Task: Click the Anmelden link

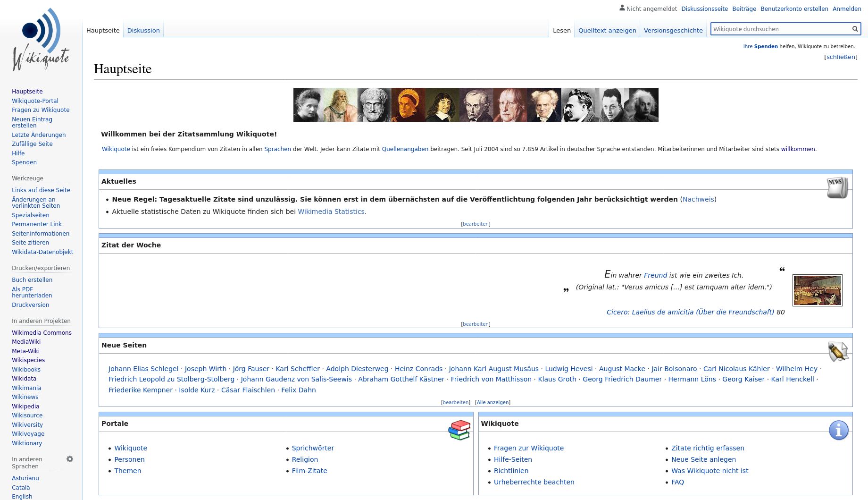Action: pos(847,8)
